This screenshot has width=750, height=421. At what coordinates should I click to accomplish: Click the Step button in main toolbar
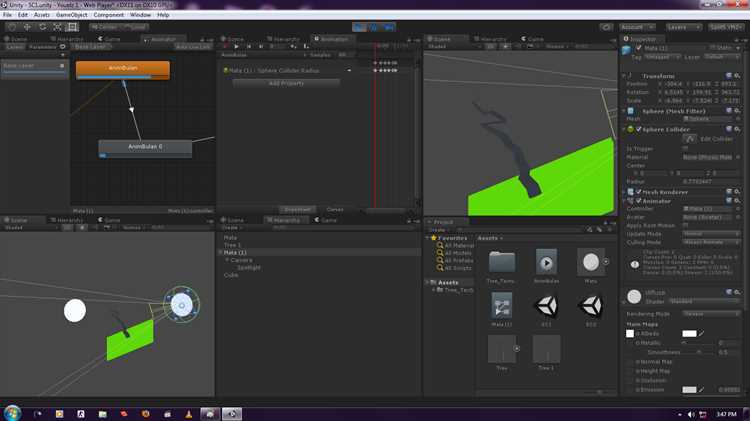tap(389, 27)
